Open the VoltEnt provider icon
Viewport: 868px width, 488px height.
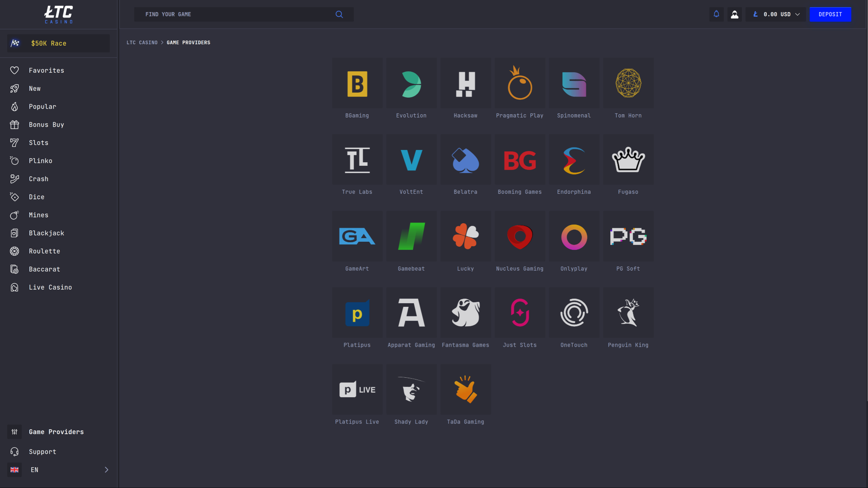point(411,160)
